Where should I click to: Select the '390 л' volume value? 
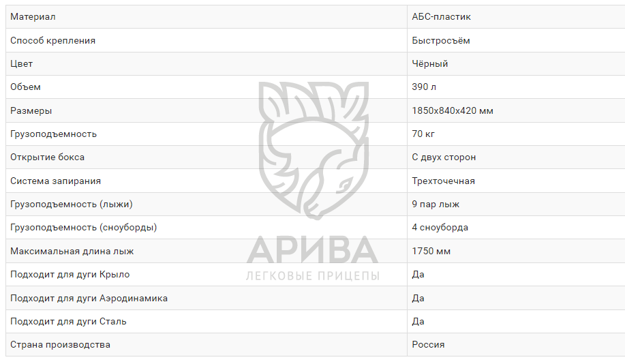[423, 87]
